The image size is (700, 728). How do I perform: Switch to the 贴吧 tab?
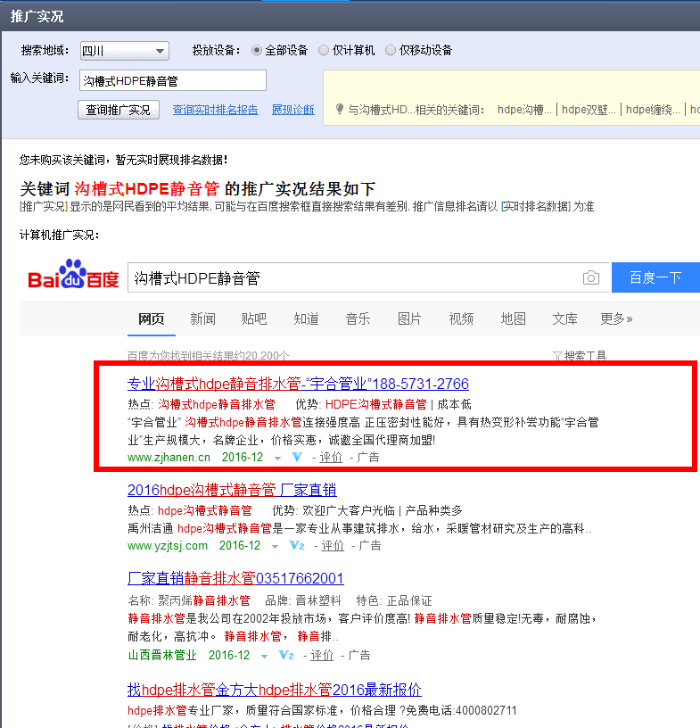(x=254, y=318)
